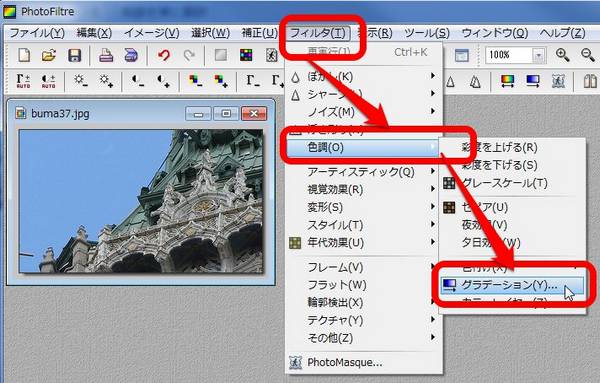Expand the ノイズ(M) submenu
Viewport: 600px width, 383px height.
[364, 112]
